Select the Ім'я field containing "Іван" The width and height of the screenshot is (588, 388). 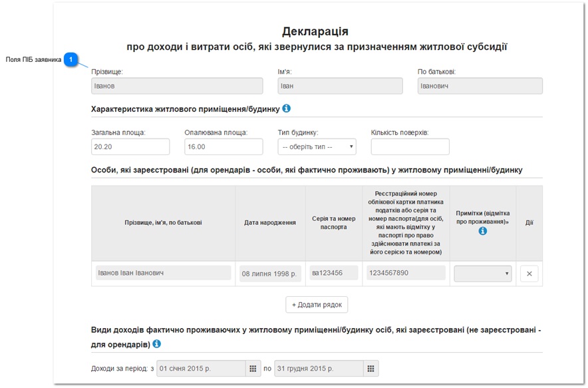pyautogui.click(x=339, y=85)
